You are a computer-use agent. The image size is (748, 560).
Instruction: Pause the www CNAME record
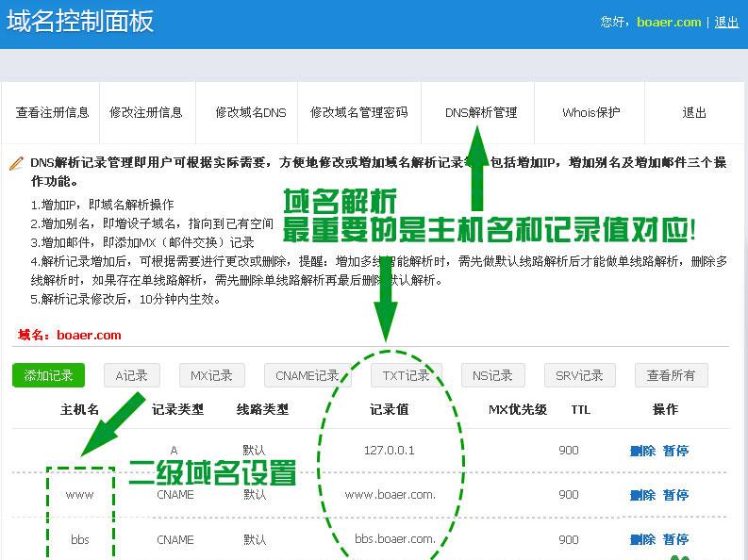[x=675, y=495]
